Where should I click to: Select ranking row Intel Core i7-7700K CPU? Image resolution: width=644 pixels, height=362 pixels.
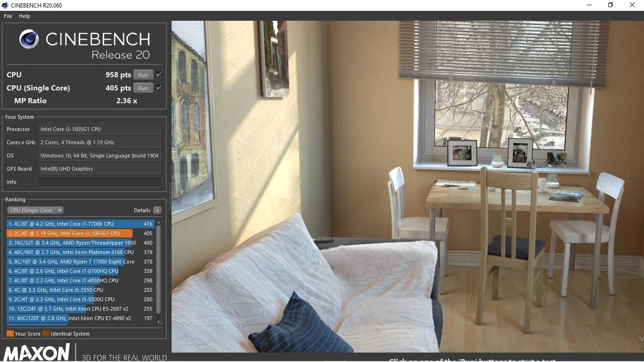80,224
